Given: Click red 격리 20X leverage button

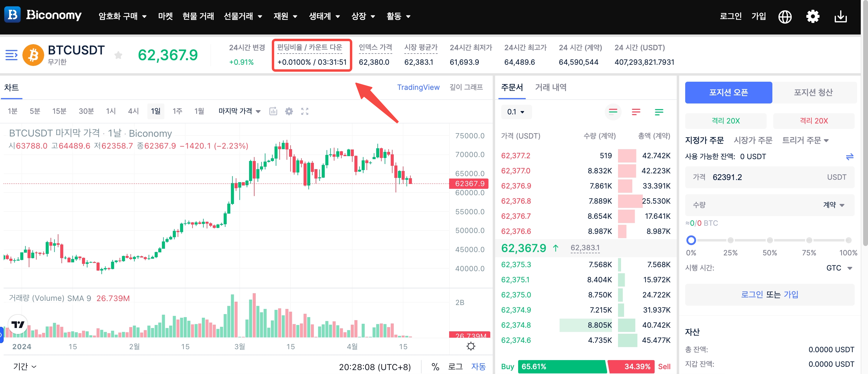Looking at the screenshot, I should point(814,121).
